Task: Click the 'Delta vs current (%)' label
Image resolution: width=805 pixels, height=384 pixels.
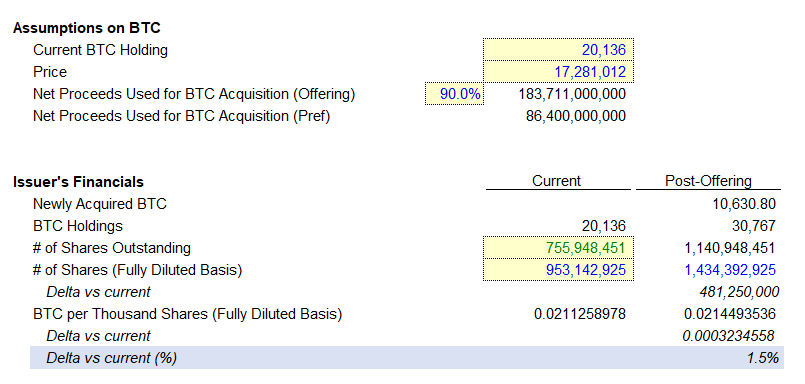Action: pyautogui.click(x=111, y=358)
